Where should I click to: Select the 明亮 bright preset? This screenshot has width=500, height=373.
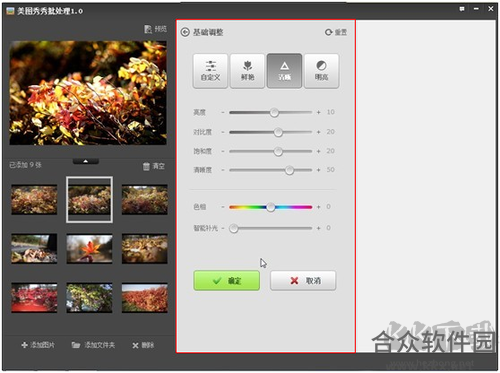point(321,71)
